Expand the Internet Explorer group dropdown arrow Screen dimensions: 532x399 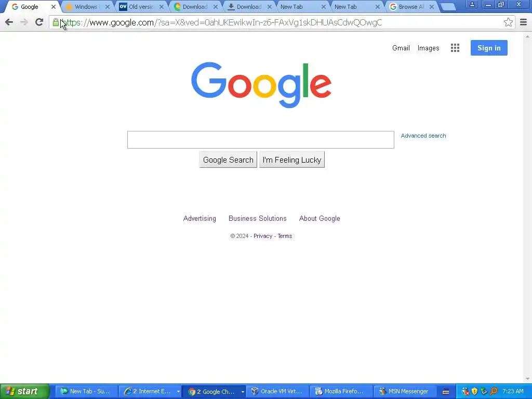point(178,392)
